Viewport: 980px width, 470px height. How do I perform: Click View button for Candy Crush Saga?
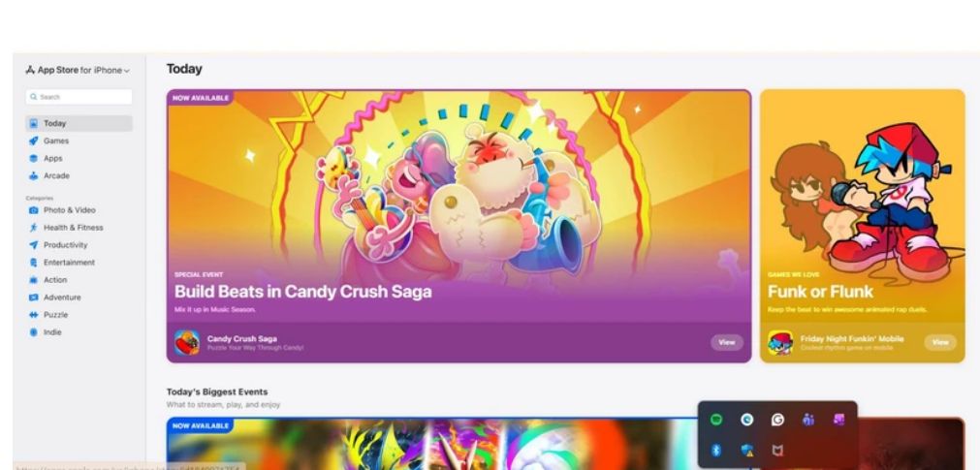click(x=727, y=342)
